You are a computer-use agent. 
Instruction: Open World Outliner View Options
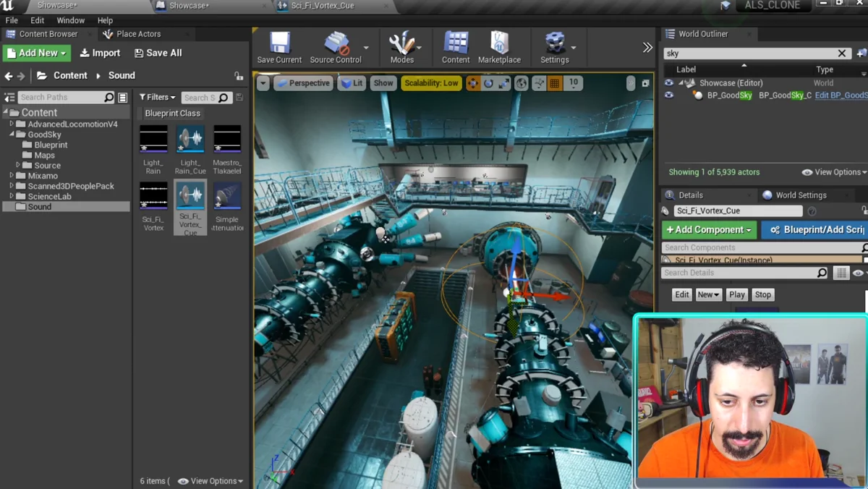coord(834,172)
